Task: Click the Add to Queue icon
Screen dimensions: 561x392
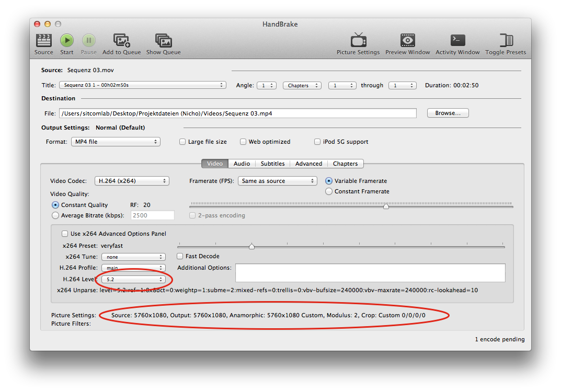Action: tap(122, 40)
